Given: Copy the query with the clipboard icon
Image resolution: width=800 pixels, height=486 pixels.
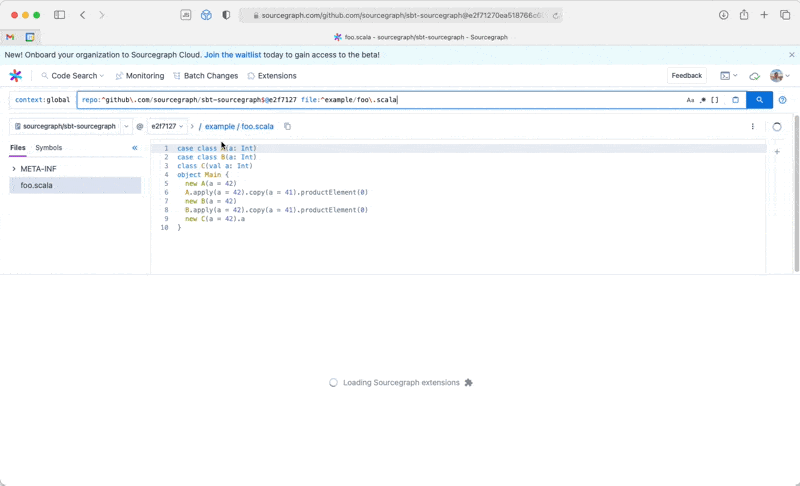Looking at the screenshot, I should (735, 100).
